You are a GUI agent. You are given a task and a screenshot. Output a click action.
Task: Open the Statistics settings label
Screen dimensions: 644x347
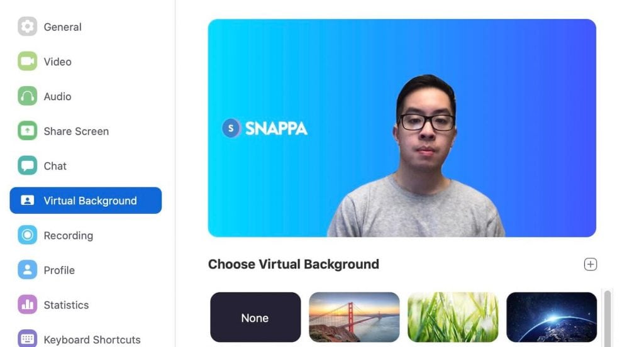(x=66, y=305)
